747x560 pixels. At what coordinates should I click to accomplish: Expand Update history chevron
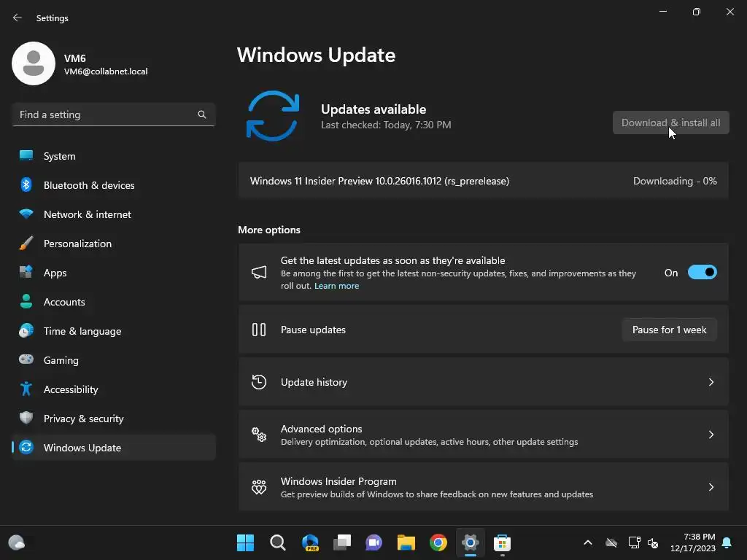(x=711, y=382)
